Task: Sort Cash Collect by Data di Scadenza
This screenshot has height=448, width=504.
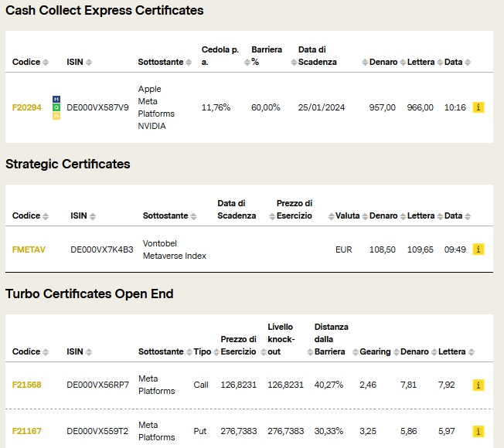Action: click(365, 63)
